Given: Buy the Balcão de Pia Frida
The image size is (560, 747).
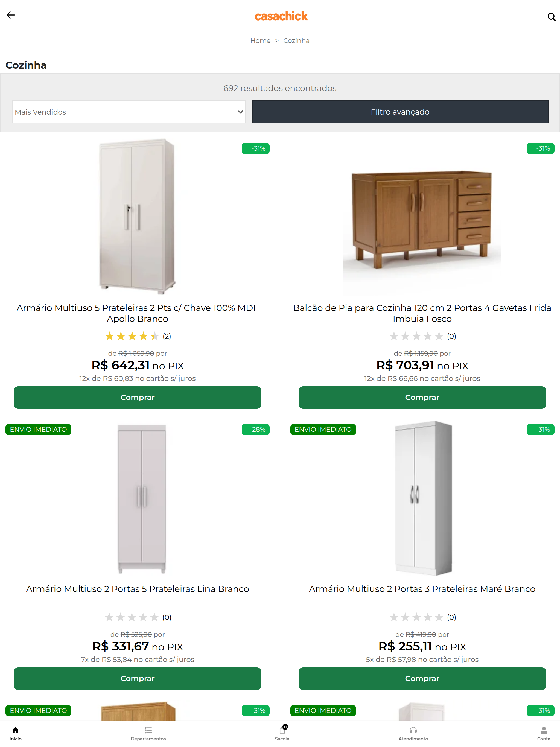Looking at the screenshot, I should click(x=422, y=398).
